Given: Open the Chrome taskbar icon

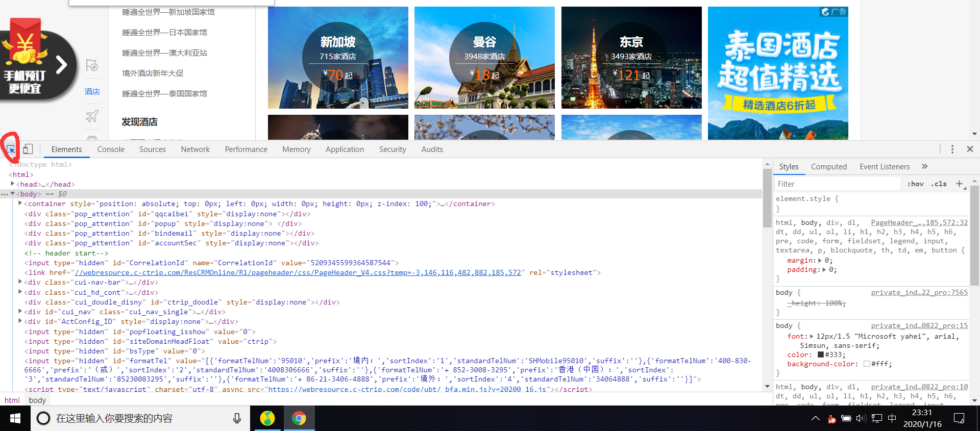Looking at the screenshot, I should point(299,418).
